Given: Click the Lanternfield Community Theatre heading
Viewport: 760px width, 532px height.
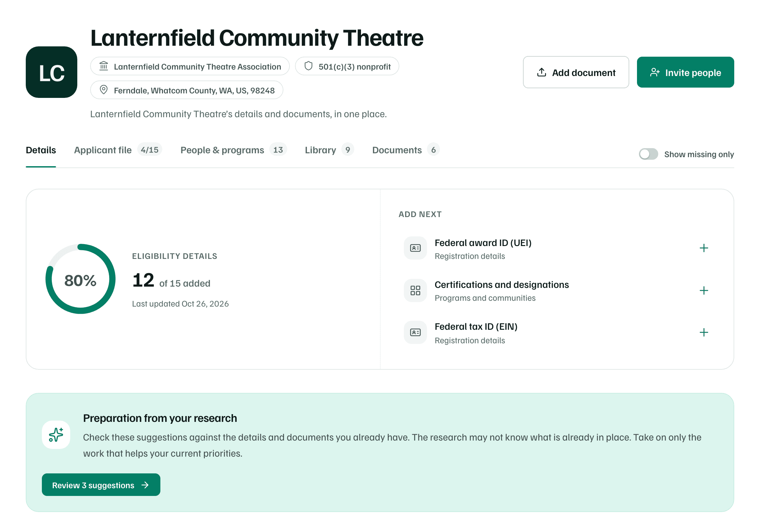Looking at the screenshot, I should 257,38.
